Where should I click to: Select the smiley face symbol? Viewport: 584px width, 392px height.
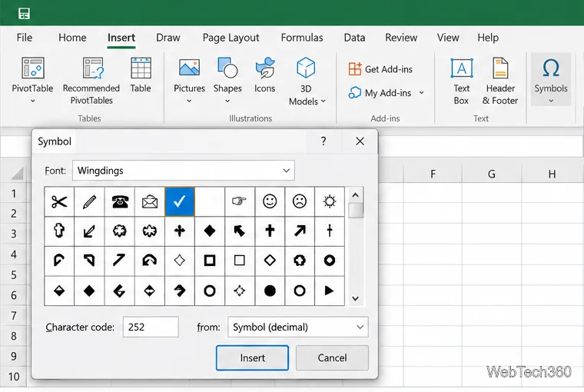coord(270,201)
